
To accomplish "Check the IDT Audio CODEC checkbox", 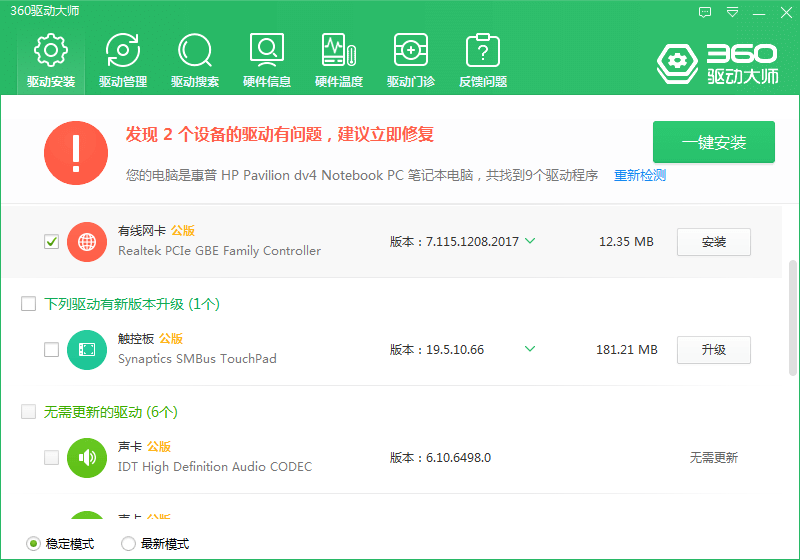I will pos(51,457).
